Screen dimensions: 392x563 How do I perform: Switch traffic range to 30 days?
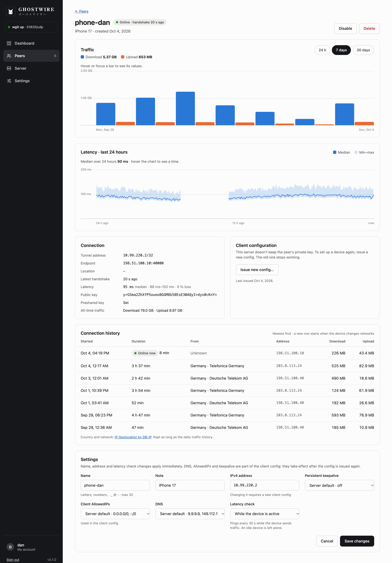point(363,50)
